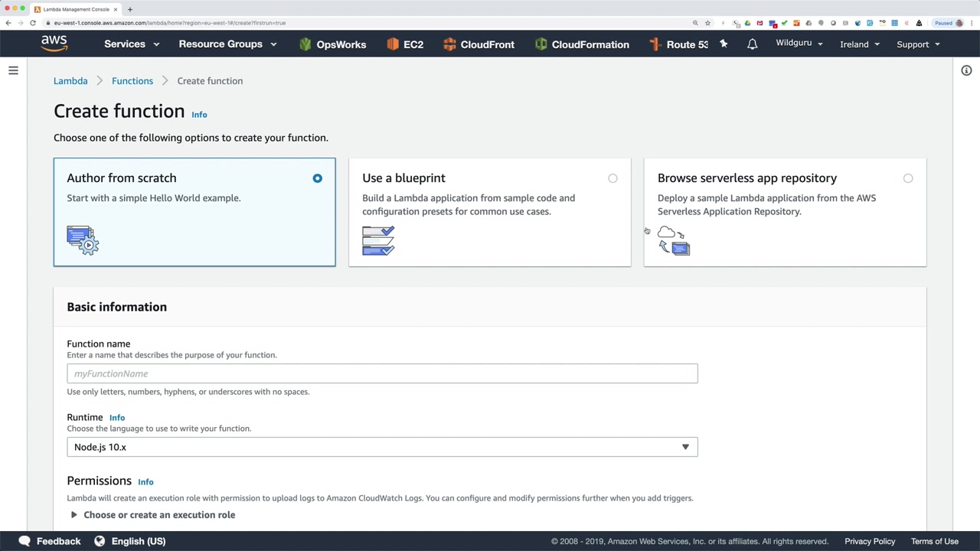Select the Author from scratch radio button

tap(317, 178)
